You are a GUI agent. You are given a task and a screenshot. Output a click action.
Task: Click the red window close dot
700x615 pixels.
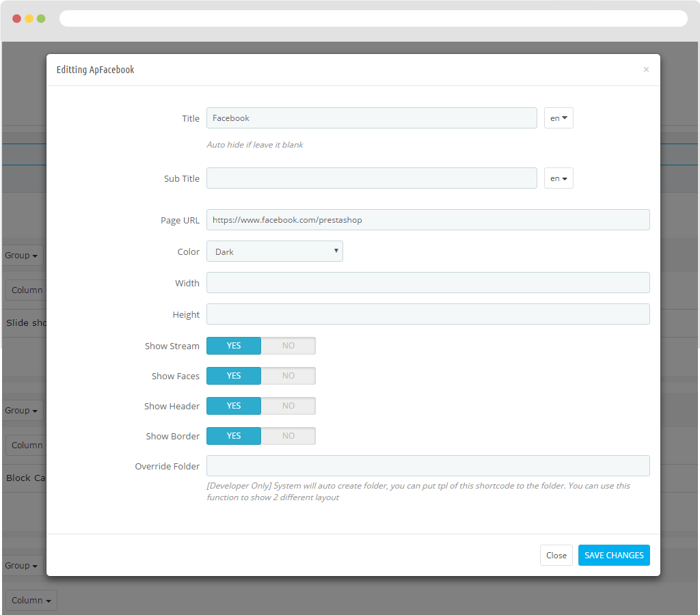click(x=16, y=18)
